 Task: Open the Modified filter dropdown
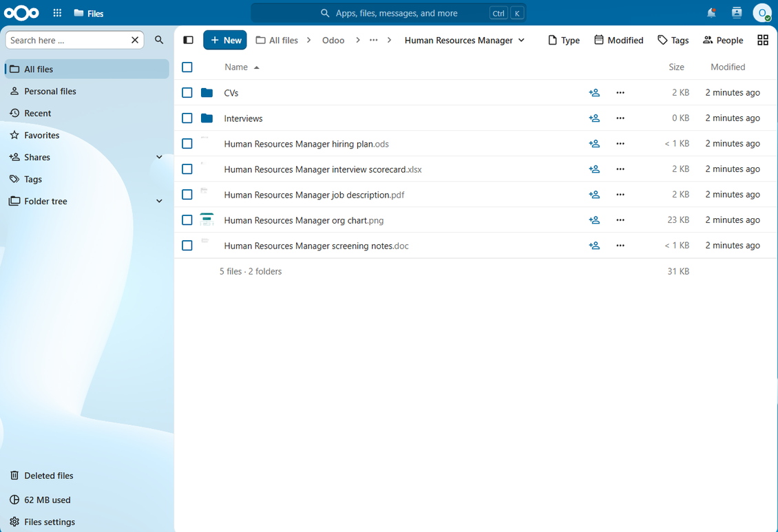pos(619,40)
